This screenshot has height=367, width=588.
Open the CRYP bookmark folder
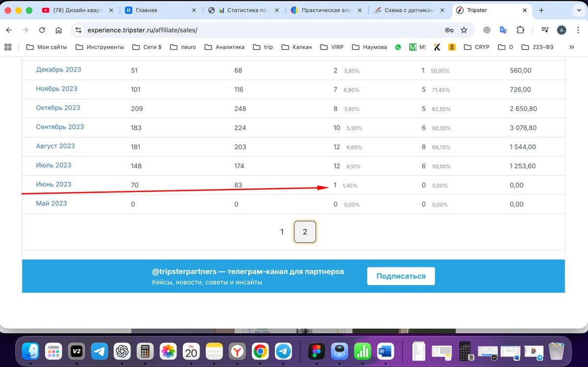pyautogui.click(x=477, y=47)
